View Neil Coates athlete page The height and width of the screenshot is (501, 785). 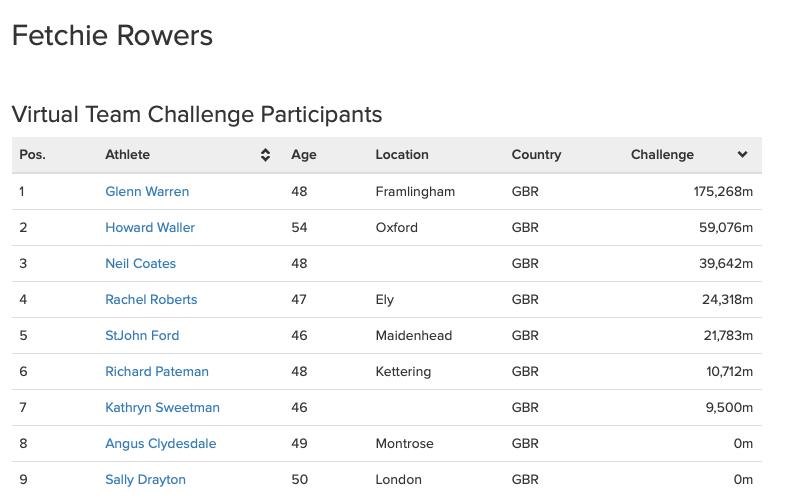pos(141,264)
